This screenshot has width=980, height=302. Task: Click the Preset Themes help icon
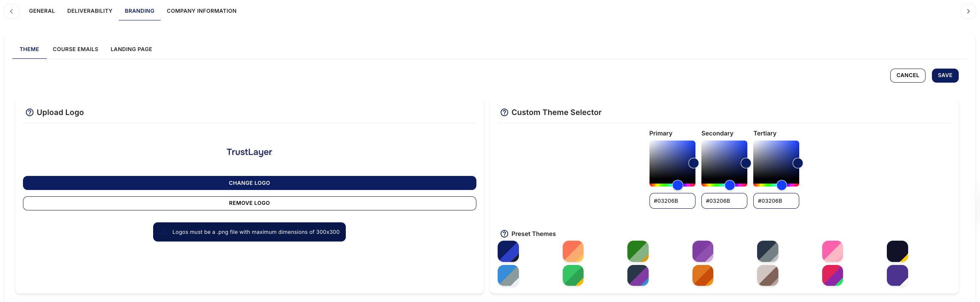[504, 234]
